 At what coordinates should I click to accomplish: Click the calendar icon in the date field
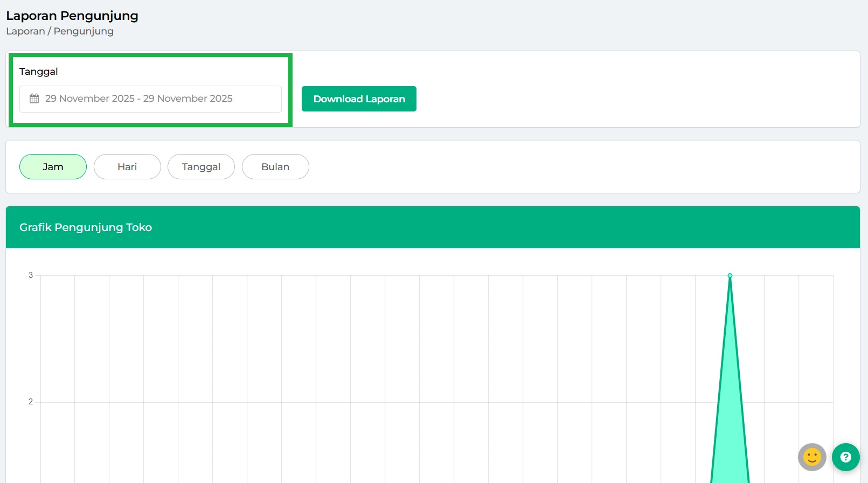click(x=34, y=99)
